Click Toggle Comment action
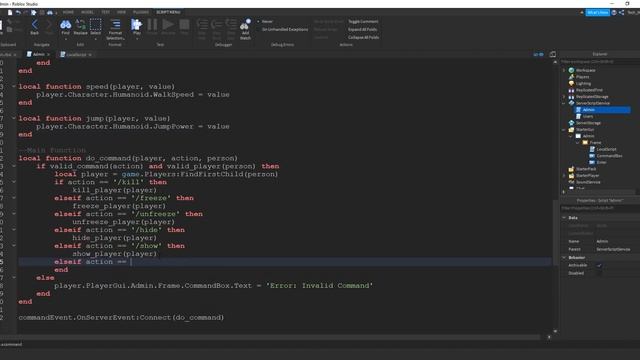Viewport: 640px width, 360px height. 363,21
